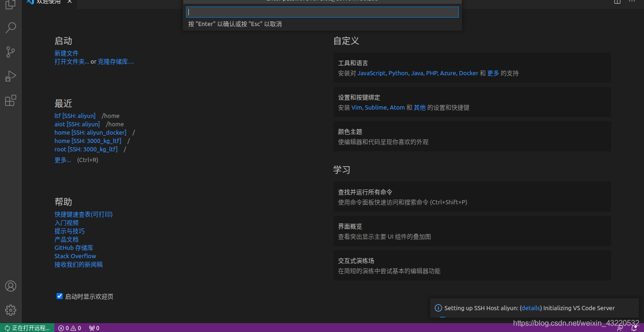644x332 pixels.
Task: Open the Search view in activity bar
Action: coord(11,28)
